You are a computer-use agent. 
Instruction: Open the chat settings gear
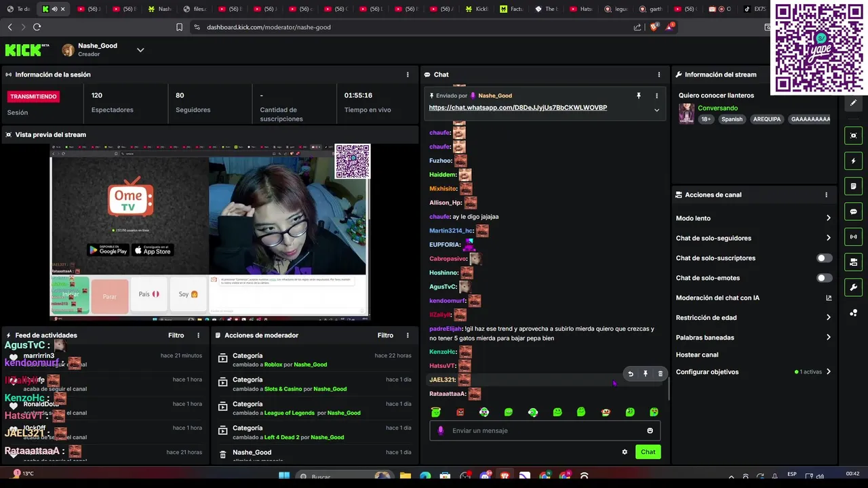point(625,452)
